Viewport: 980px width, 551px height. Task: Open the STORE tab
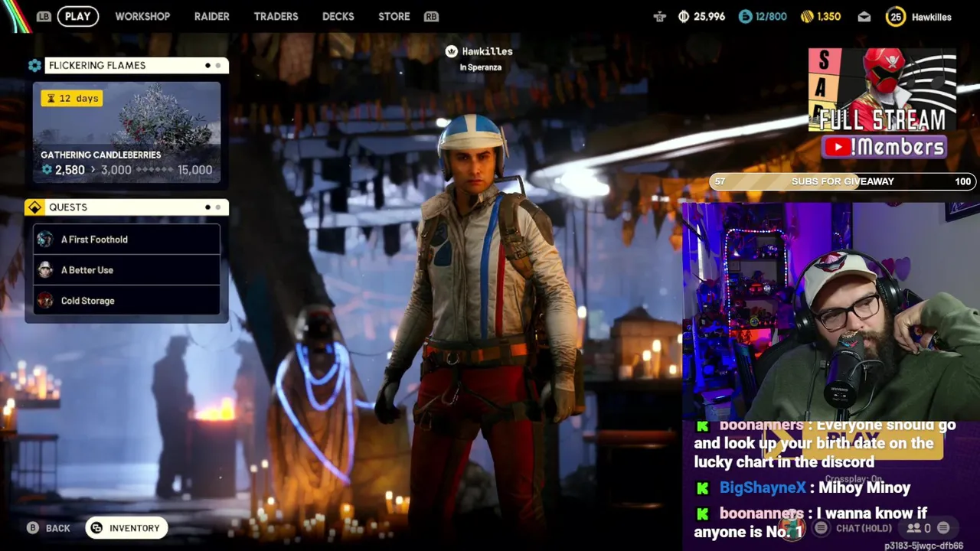394,16
